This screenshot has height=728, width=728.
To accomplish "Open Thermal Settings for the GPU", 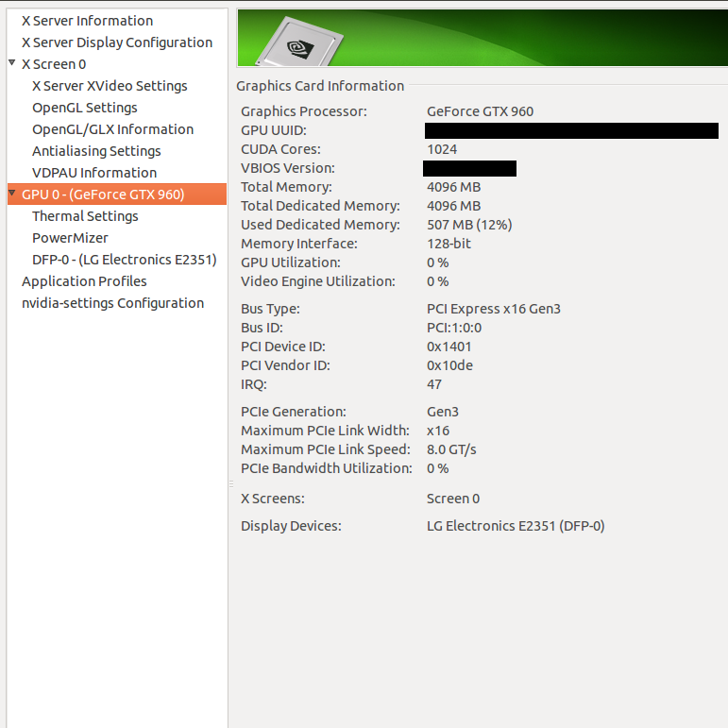I will click(85, 216).
